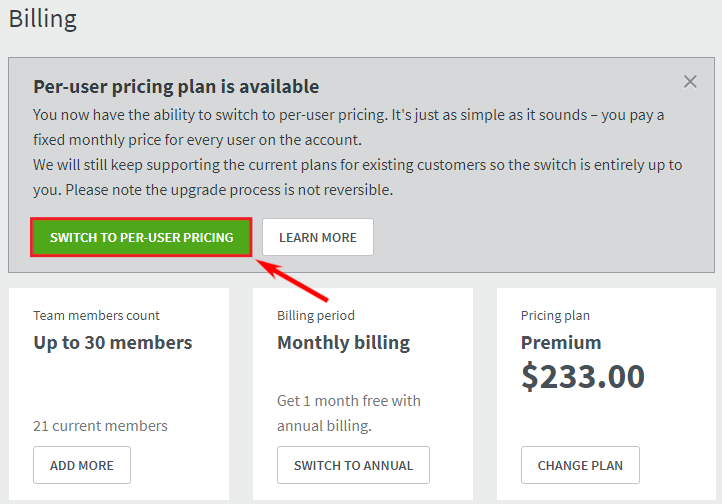Open the Change Plan button

580,465
